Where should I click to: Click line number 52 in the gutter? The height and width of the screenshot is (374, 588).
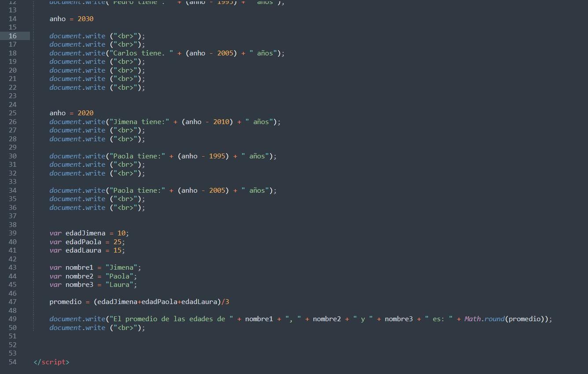point(12,345)
